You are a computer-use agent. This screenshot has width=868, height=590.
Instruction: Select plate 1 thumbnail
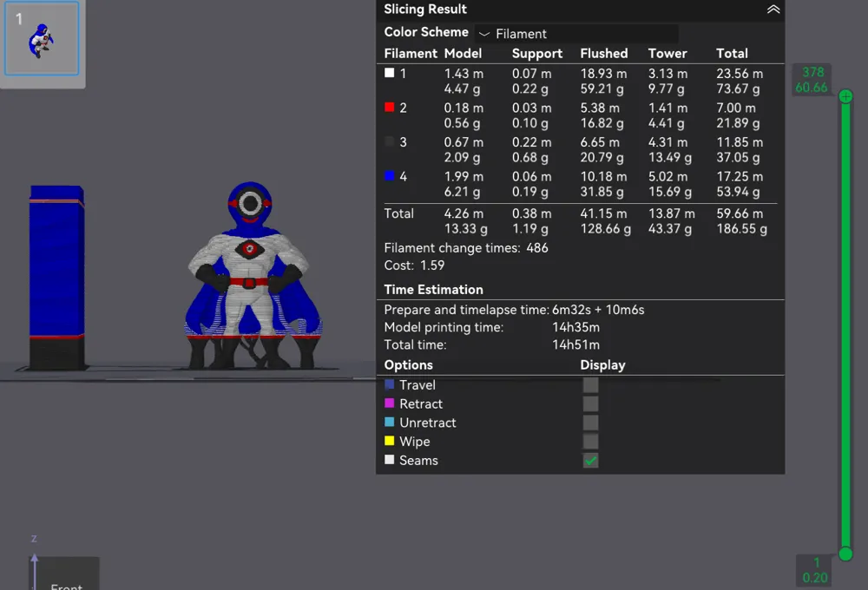click(42, 38)
